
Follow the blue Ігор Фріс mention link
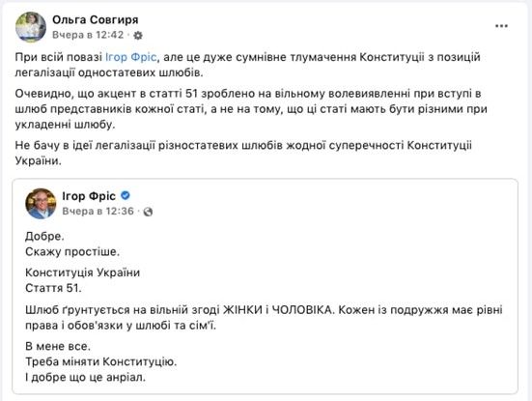point(131,57)
